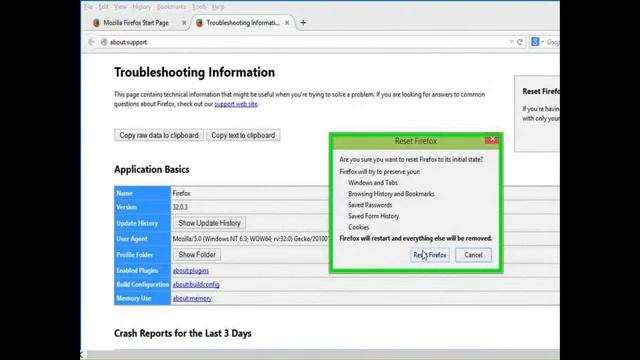Click the Build Configuration row label
The image size is (640, 360).
[x=142, y=284]
